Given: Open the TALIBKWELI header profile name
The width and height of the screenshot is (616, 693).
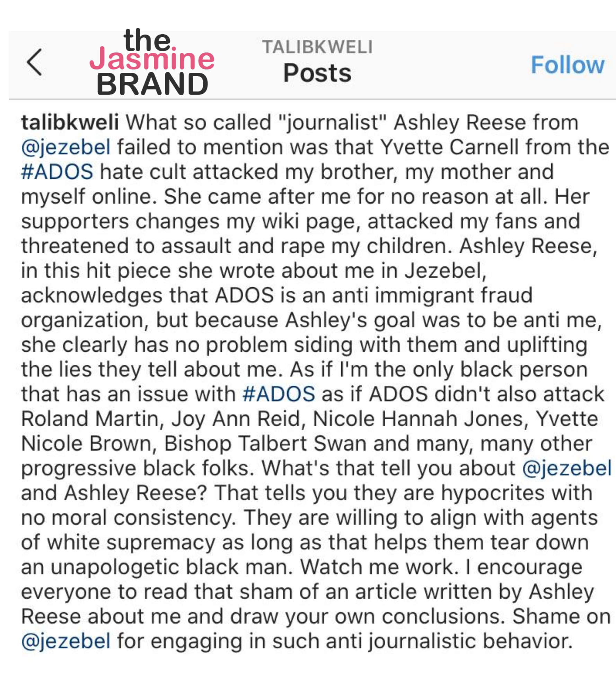Looking at the screenshot, I should tap(317, 47).
